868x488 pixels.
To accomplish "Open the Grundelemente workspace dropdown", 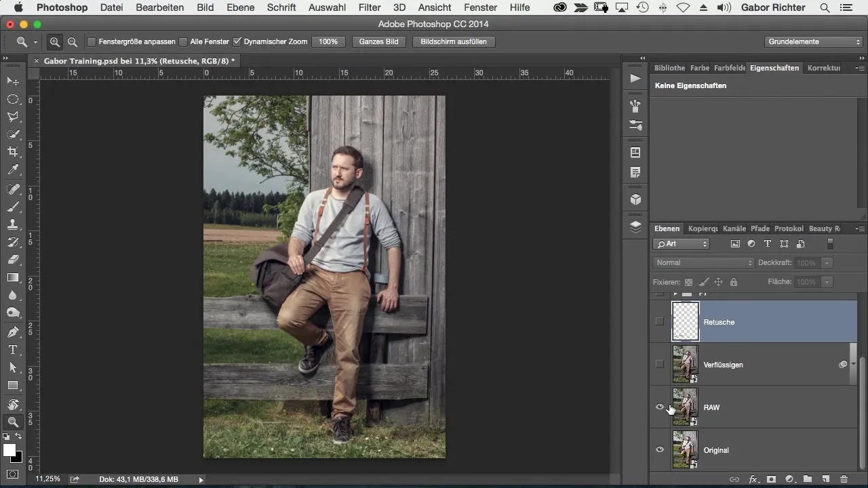I will (x=814, y=42).
